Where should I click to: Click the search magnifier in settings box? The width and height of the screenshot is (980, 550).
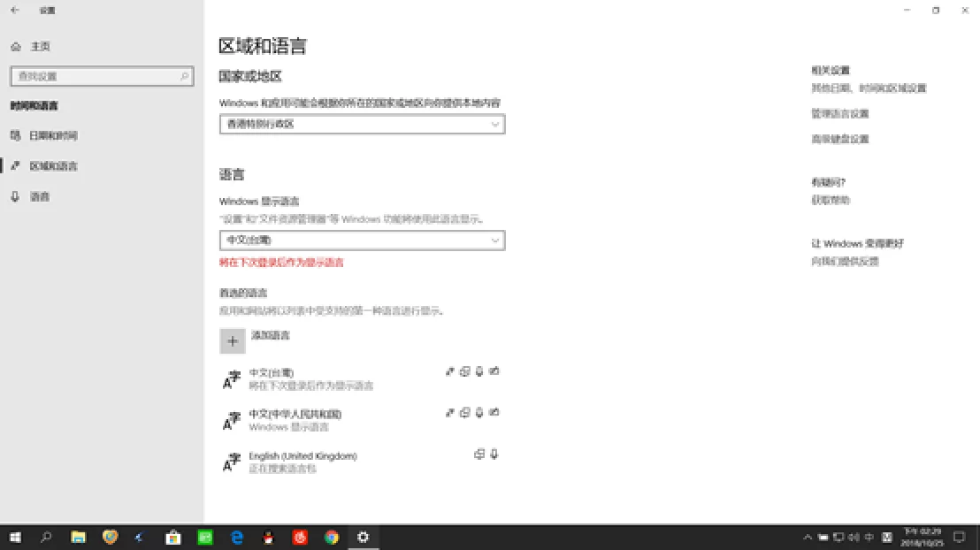pyautogui.click(x=184, y=76)
